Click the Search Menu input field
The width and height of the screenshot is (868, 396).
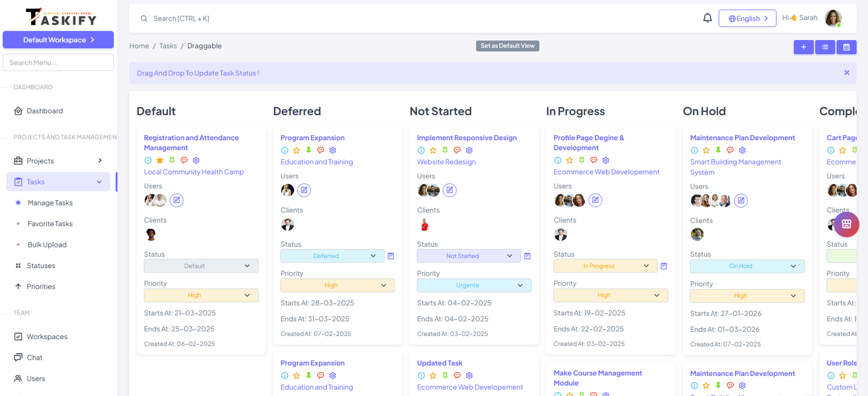[x=58, y=62]
